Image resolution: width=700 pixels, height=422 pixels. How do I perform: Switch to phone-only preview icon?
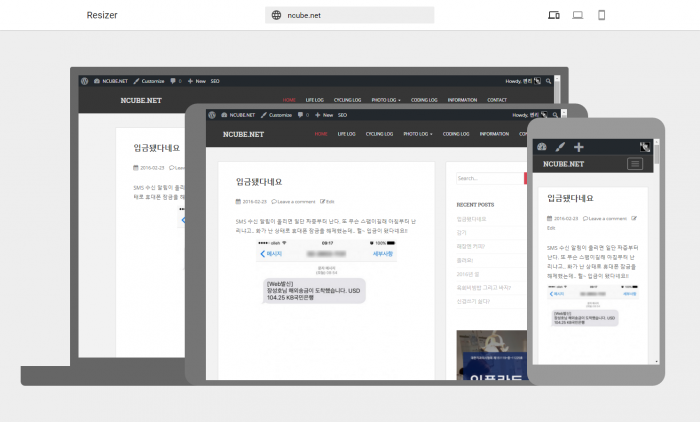tap(601, 15)
